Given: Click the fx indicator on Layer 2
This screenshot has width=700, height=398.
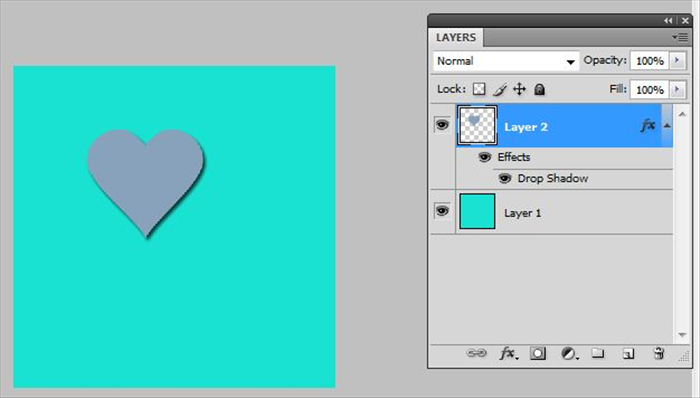Looking at the screenshot, I should pos(648,126).
